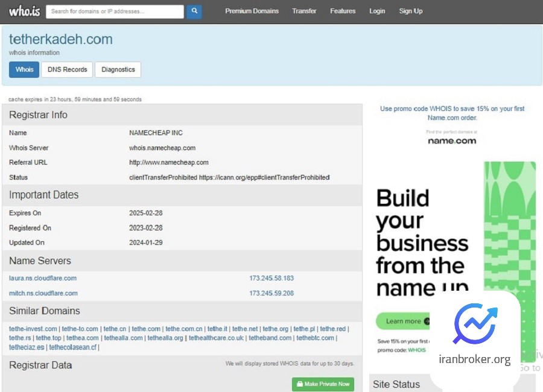Select the registered date 2023-02-28
Viewport: 543px width, 392px height.
click(146, 228)
